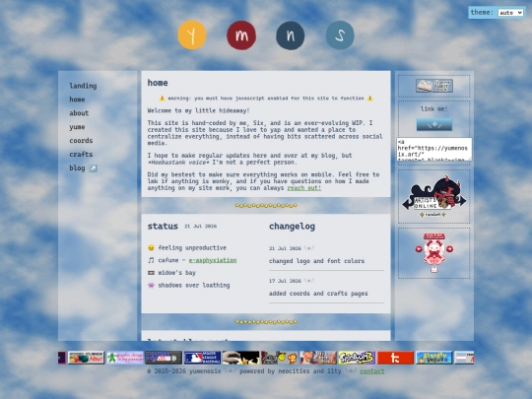Click the eye close-up footer badge

[x=241, y=358]
